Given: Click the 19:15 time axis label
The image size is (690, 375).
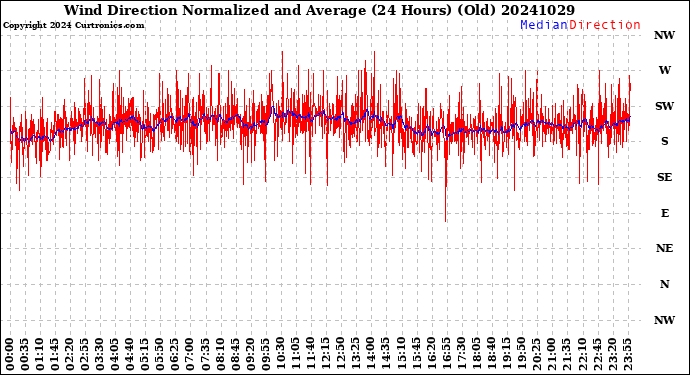Looking at the screenshot, I should 506,354.
